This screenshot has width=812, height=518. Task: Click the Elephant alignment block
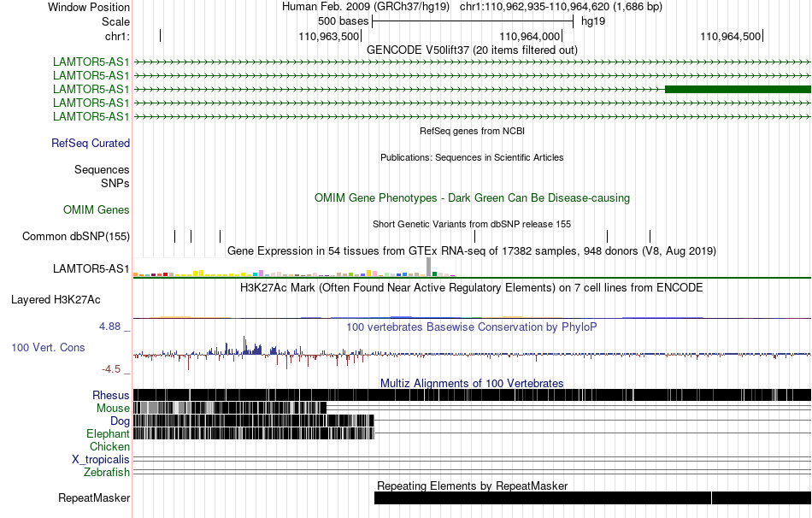pos(254,433)
